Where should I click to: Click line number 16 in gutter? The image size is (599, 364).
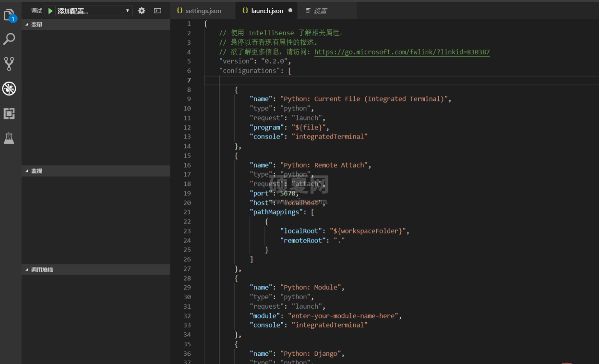coord(187,165)
